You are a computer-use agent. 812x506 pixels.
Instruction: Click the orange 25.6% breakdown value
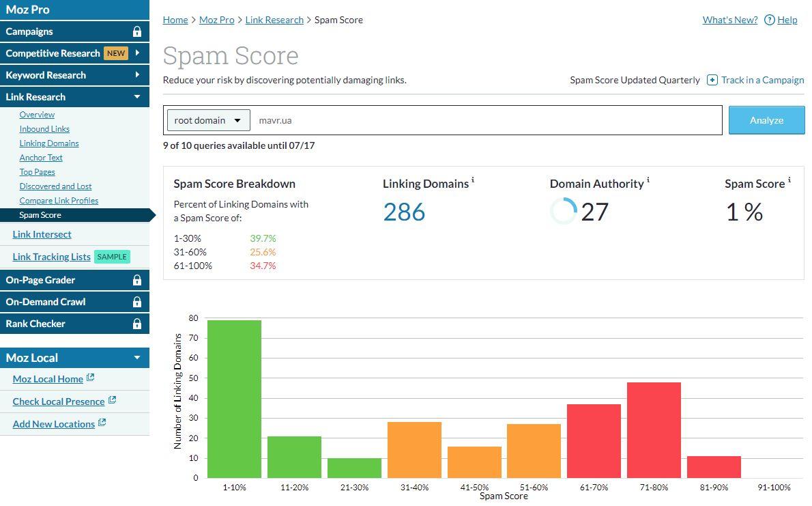tap(263, 252)
